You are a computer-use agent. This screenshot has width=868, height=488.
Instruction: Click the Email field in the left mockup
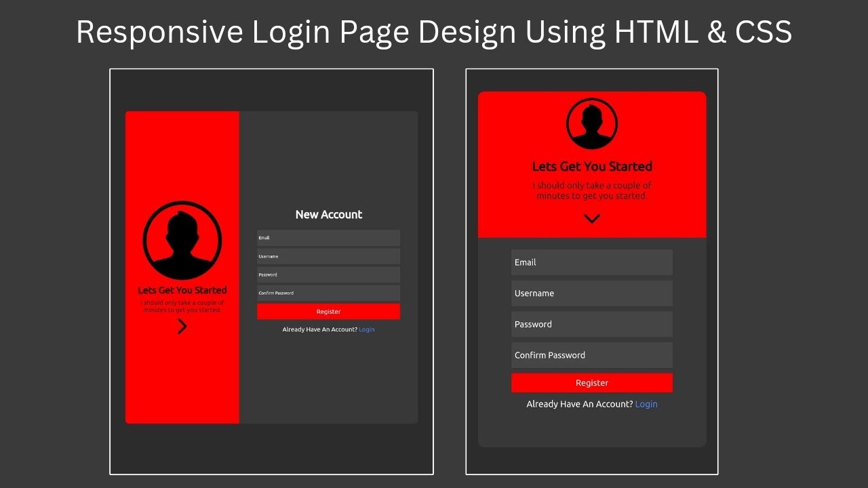click(328, 238)
